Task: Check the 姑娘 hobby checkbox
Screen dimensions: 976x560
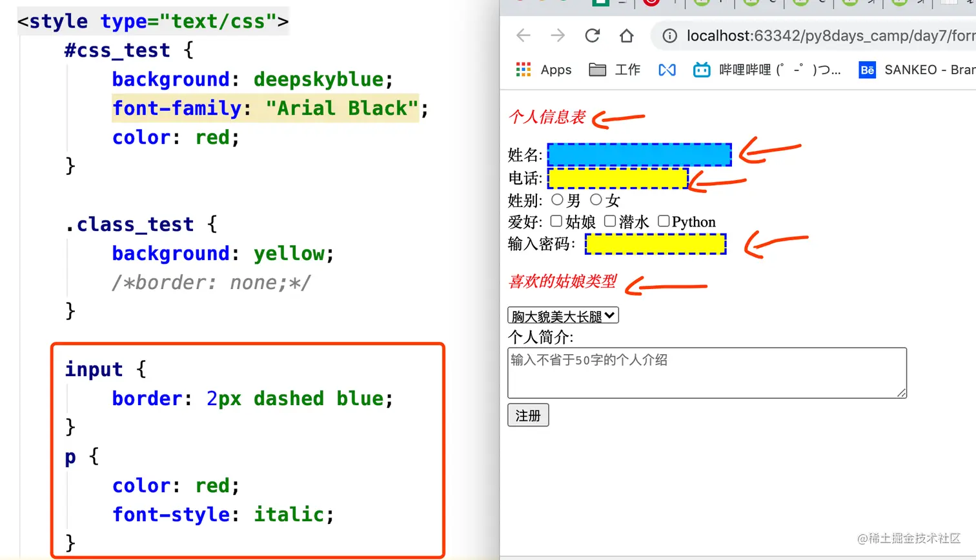Action: (x=556, y=221)
